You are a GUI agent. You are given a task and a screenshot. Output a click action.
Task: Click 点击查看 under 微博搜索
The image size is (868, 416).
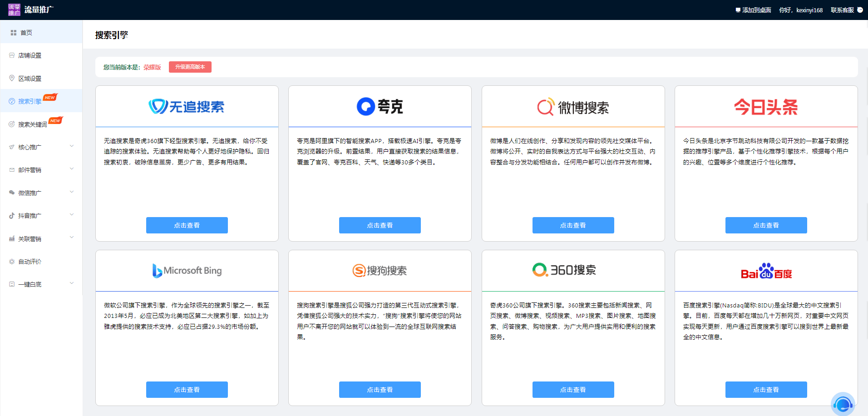coord(573,225)
